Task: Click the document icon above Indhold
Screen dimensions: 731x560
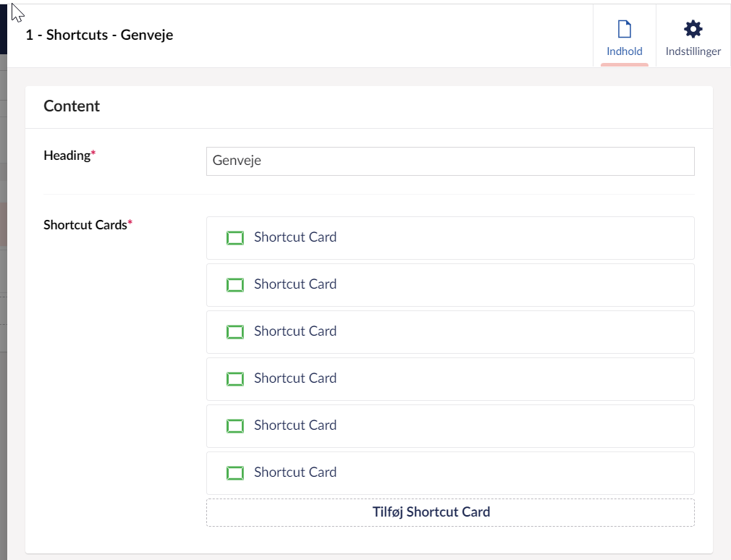Action: [x=624, y=30]
